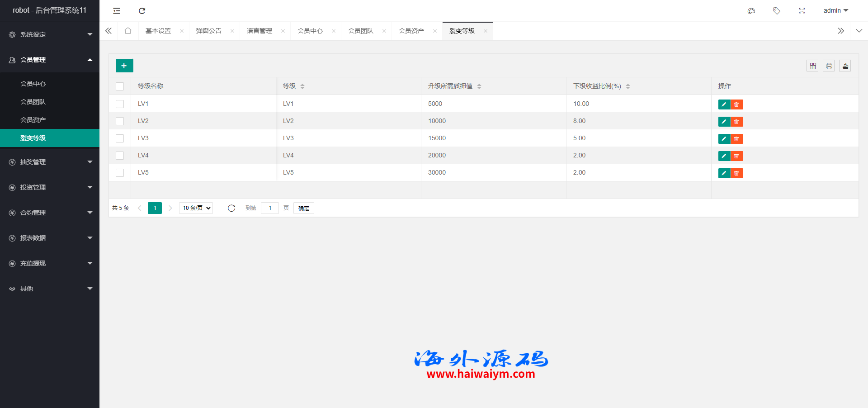Refresh the page using the top reload icon
Screen dimensions: 868x408
(142, 11)
